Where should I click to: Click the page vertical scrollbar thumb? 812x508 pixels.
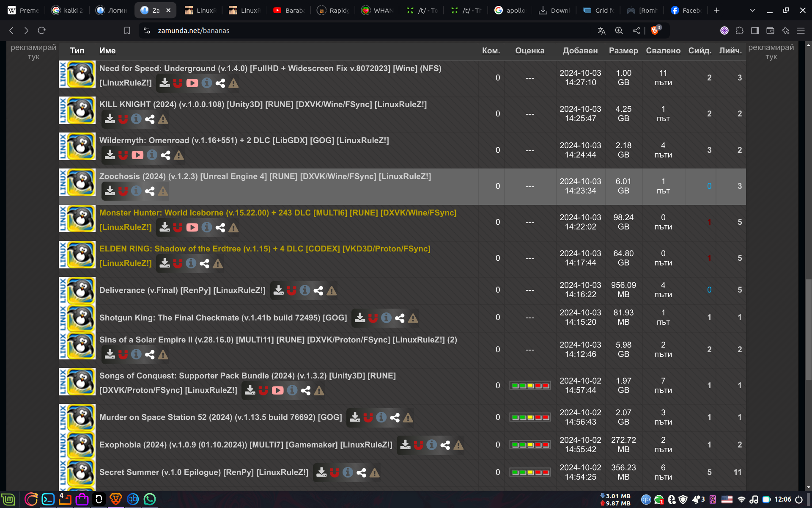[808, 329]
